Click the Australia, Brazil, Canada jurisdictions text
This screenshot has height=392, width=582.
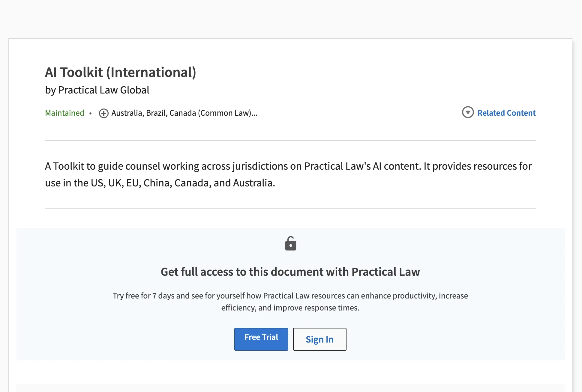[184, 113]
